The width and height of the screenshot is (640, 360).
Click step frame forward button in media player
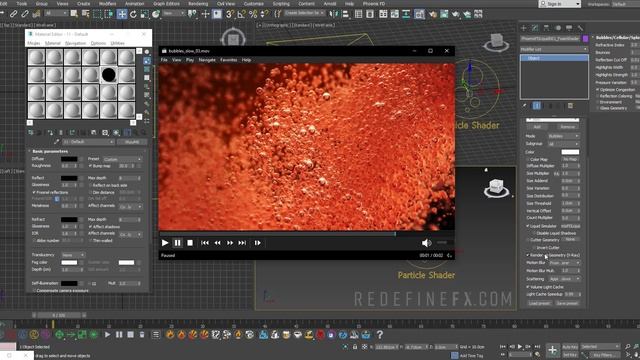click(258, 243)
